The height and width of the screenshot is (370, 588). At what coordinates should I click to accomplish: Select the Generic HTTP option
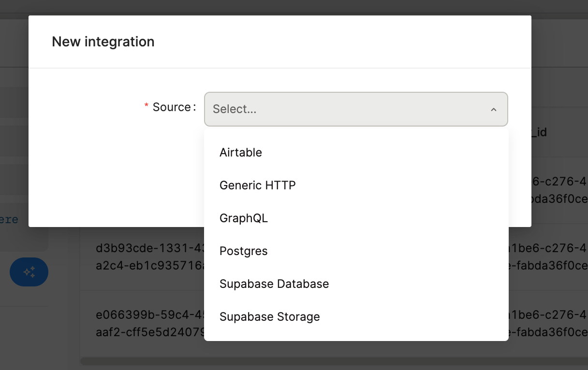point(257,185)
